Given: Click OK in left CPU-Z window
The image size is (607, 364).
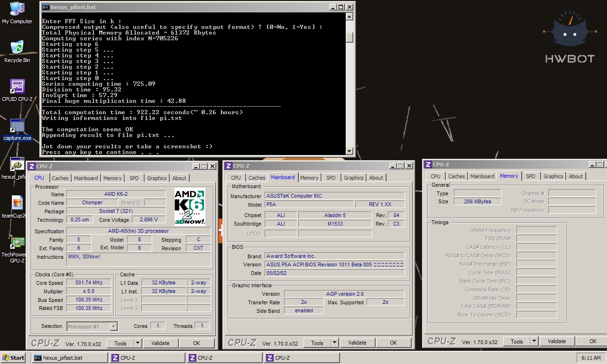Looking at the screenshot, I should pos(196,343).
